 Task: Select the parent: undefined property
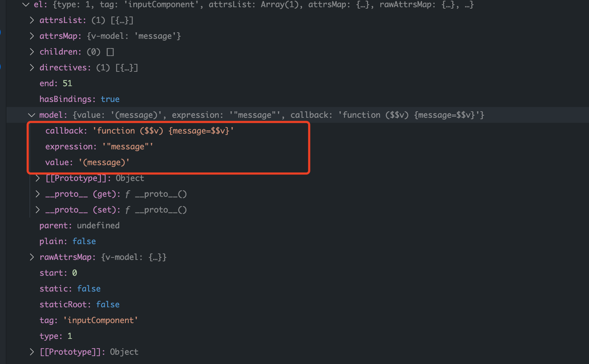(79, 225)
